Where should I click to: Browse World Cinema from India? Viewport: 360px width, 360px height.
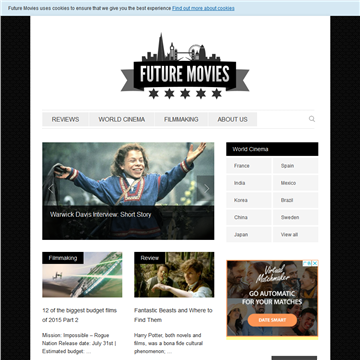pos(249,183)
